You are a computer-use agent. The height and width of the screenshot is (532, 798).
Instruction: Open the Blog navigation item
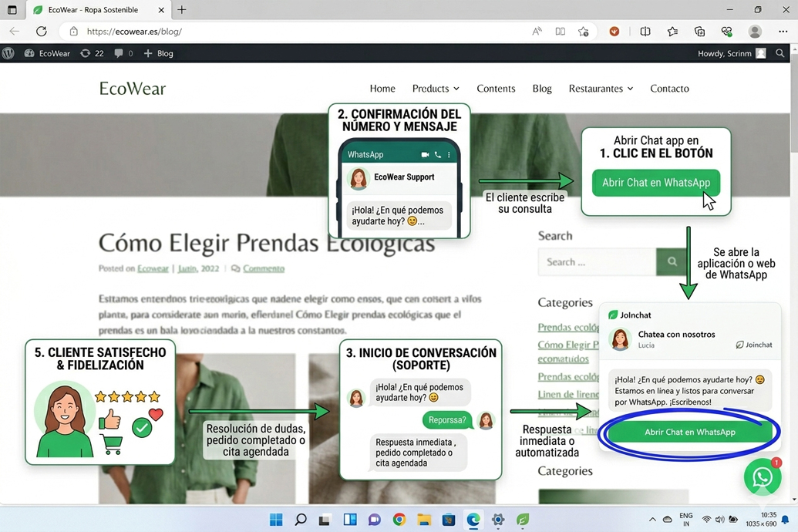[x=542, y=89]
